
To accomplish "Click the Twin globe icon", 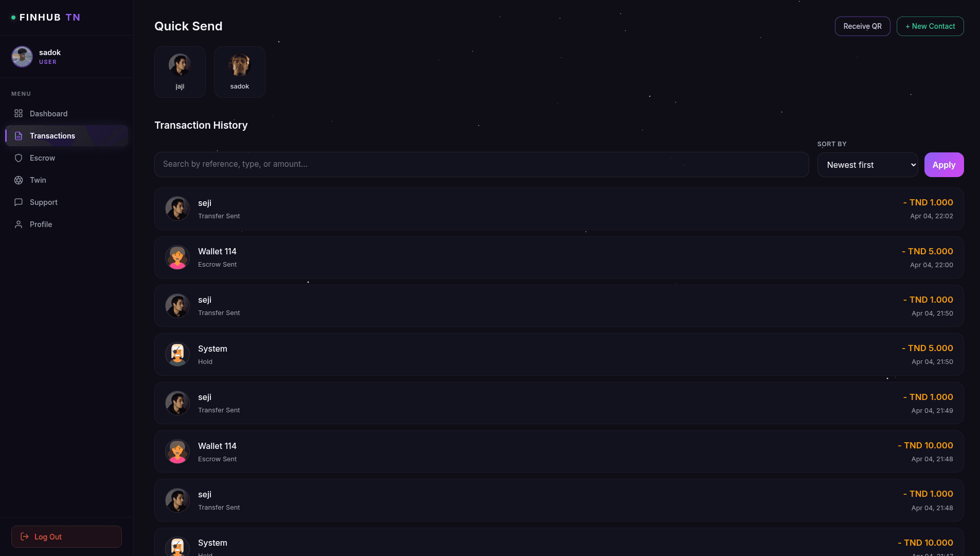I will [x=19, y=180].
